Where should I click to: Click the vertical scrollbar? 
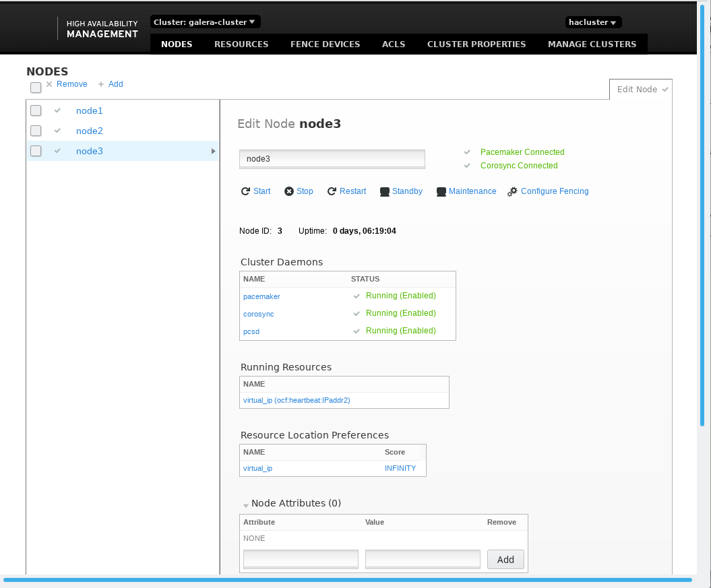[702, 216]
